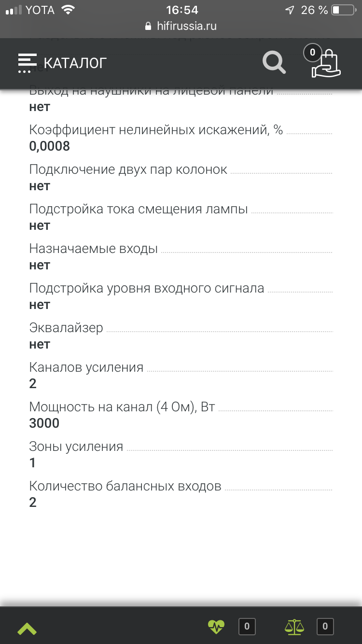Image resolution: width=362 pixels, height=644 pixels.
Task: Tap the favorites counter box
Action: pyautogui.click(x=247, y=627)
